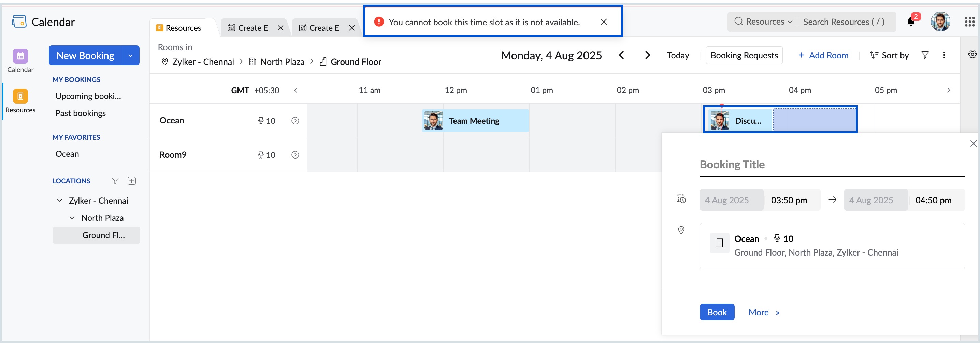The height and width of the screenshot is (343, 980).
Task: Open the rooms filter funnel in toolbar
Action: [x=925, y=55]
